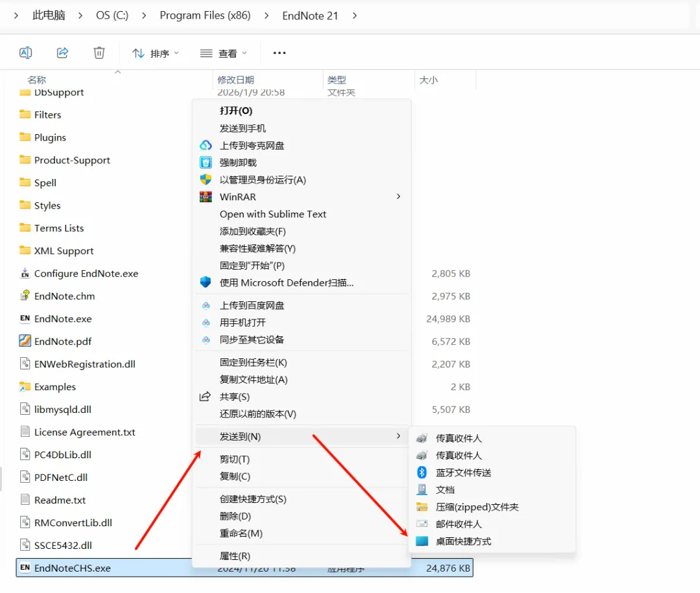700x593 pixels.
Task: Click 邮件收件人 mail icon
Action: pyautogui.click(x=422, y=524)
